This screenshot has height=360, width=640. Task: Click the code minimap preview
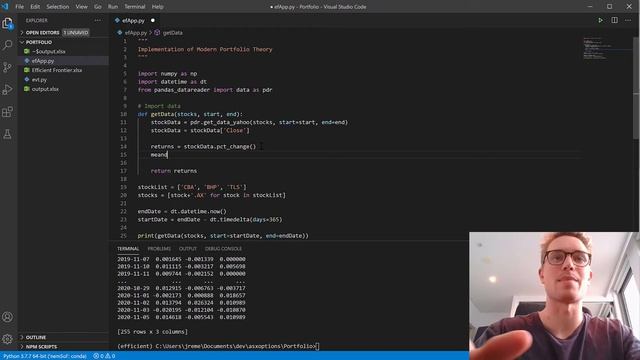point(608,49)
